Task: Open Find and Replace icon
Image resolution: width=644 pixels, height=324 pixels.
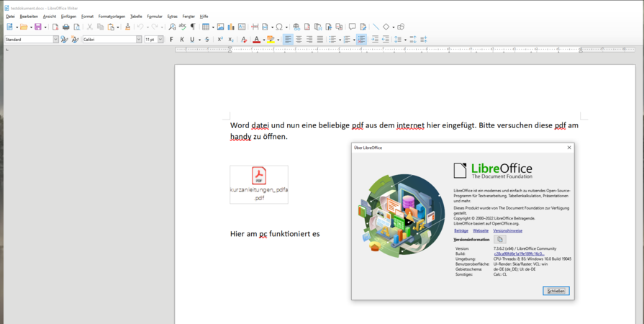Action: (x=172, y=27)
